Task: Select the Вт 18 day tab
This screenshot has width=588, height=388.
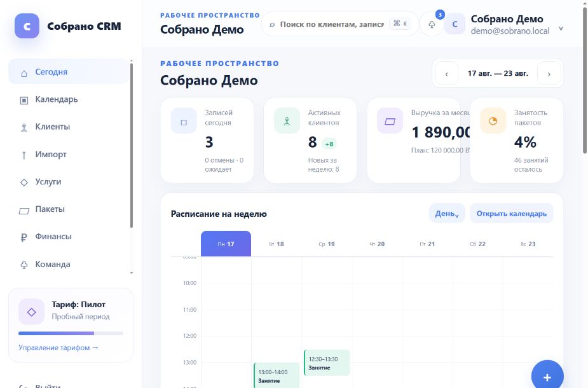Action: click(x=277, y=244)
